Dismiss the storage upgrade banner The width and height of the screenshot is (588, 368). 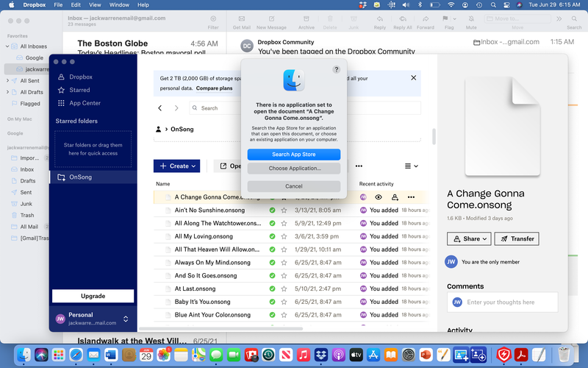coord(414,78)
